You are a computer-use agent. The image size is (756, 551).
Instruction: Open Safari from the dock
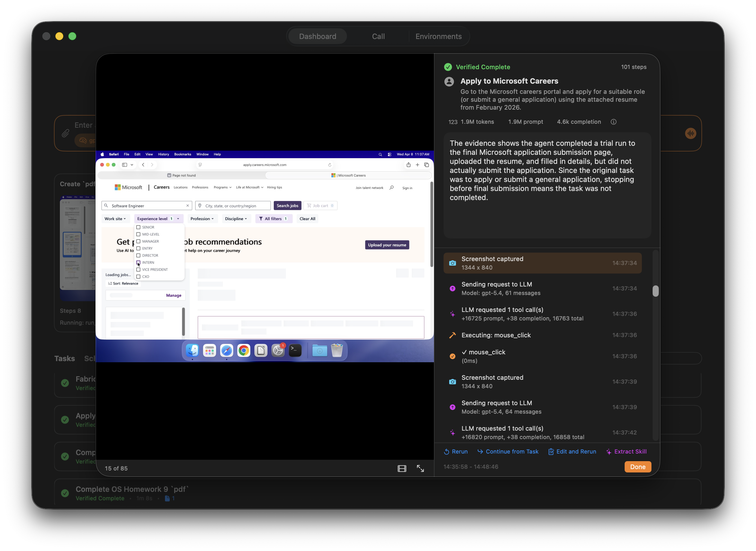[227, 351]
